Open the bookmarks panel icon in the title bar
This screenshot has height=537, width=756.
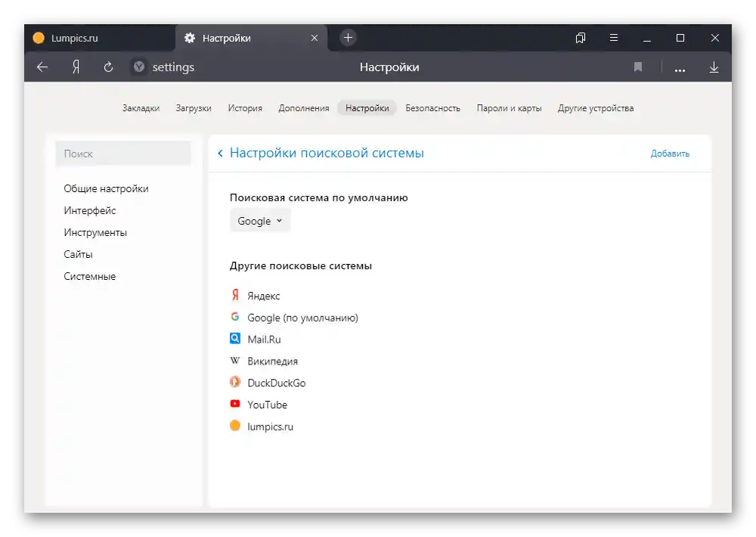[581, 38]
